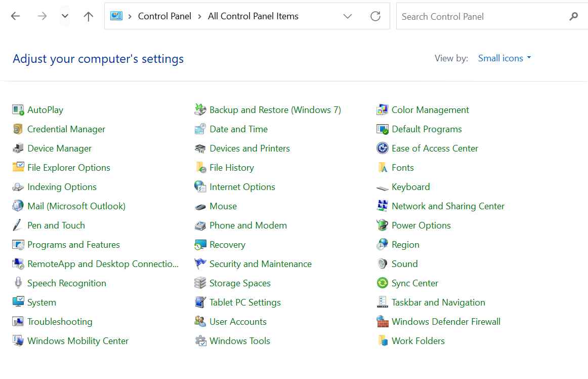
Task: Expand the recent locations chevron
Action: tap(65, 16)
